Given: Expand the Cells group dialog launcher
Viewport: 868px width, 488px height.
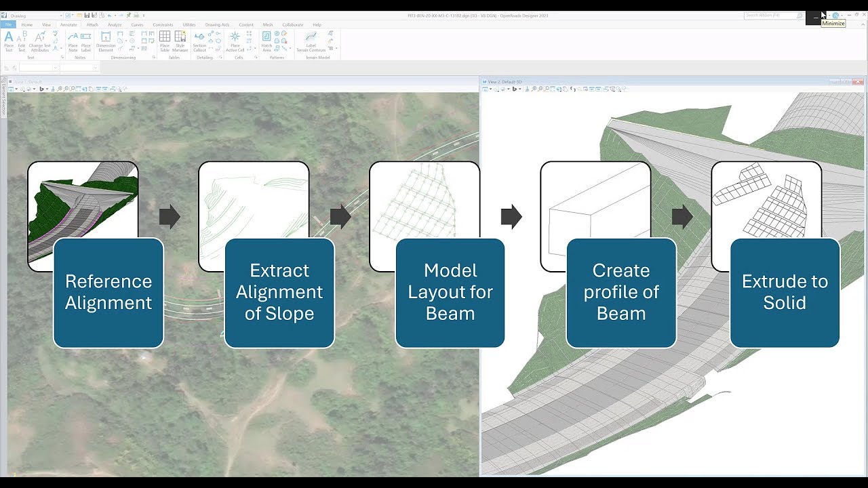Looking at the screenshot, I should (255, 58).
